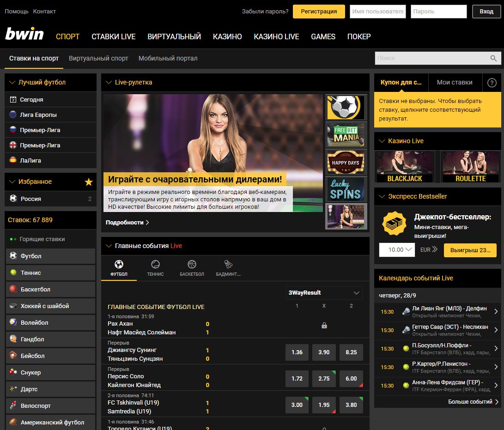Select the Дартс icon in sidebar

click(13, 389)
